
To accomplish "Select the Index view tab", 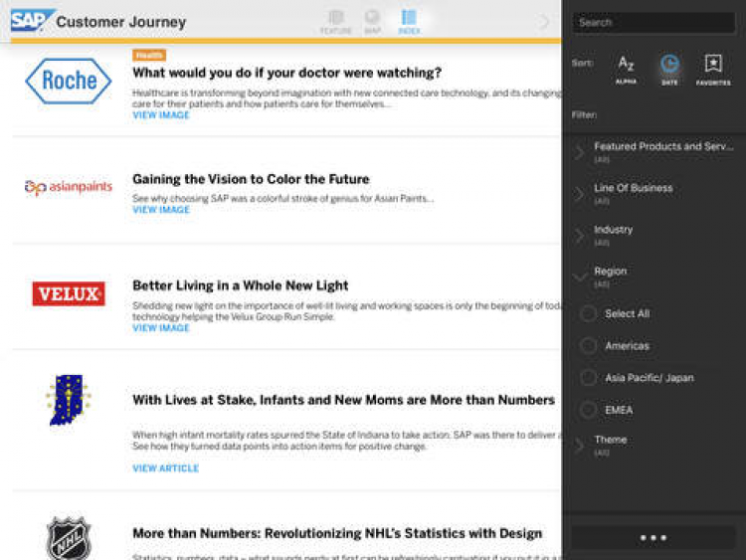I will (409, 22).
